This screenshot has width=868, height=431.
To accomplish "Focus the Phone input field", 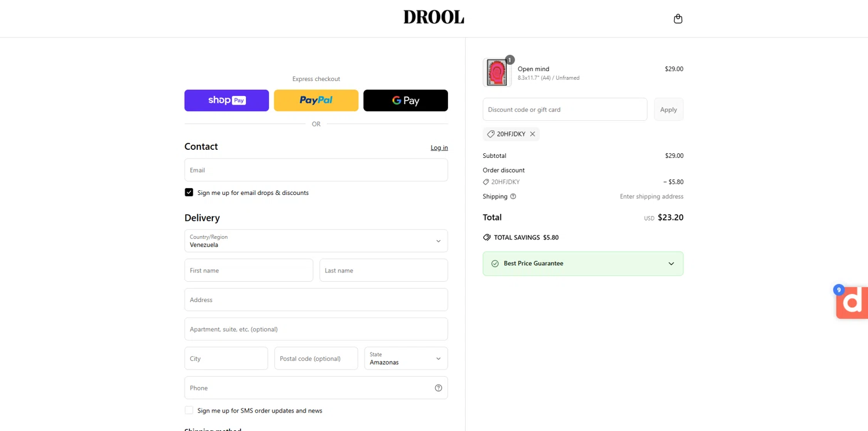I will tap(316, 388).
